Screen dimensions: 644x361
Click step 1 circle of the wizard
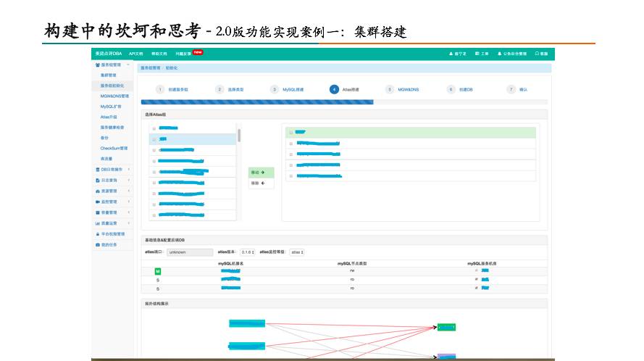(160, 89)
